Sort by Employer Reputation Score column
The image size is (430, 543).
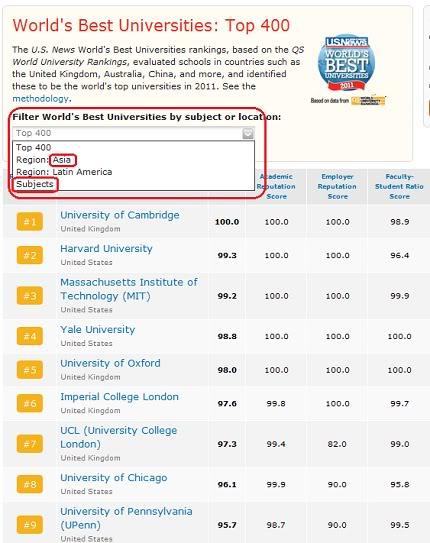point(337,186)
